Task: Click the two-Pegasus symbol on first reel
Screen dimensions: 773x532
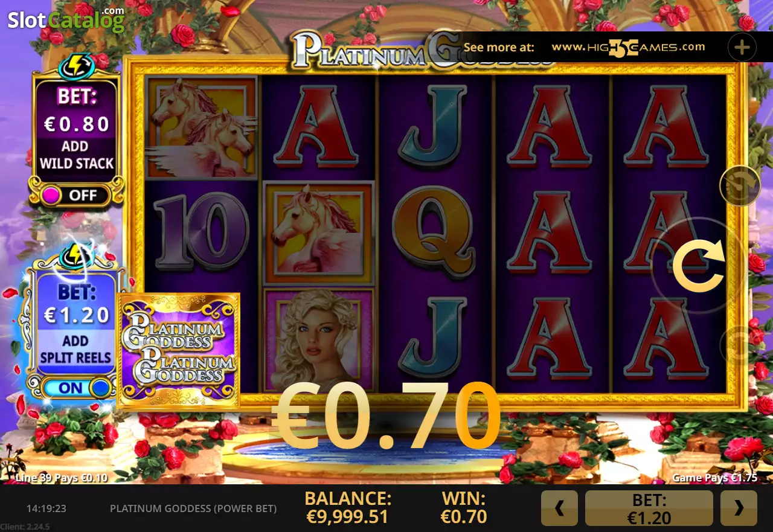Action: coord(202,127)
